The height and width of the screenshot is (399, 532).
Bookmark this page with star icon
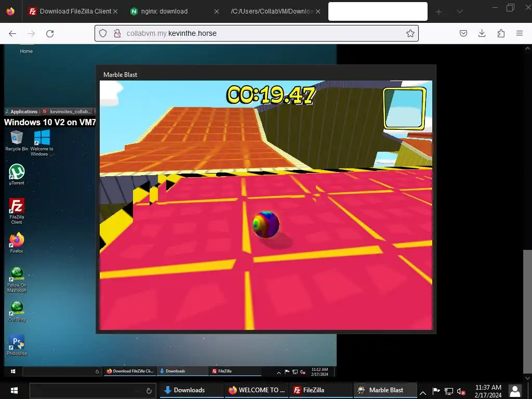point(410,33)
